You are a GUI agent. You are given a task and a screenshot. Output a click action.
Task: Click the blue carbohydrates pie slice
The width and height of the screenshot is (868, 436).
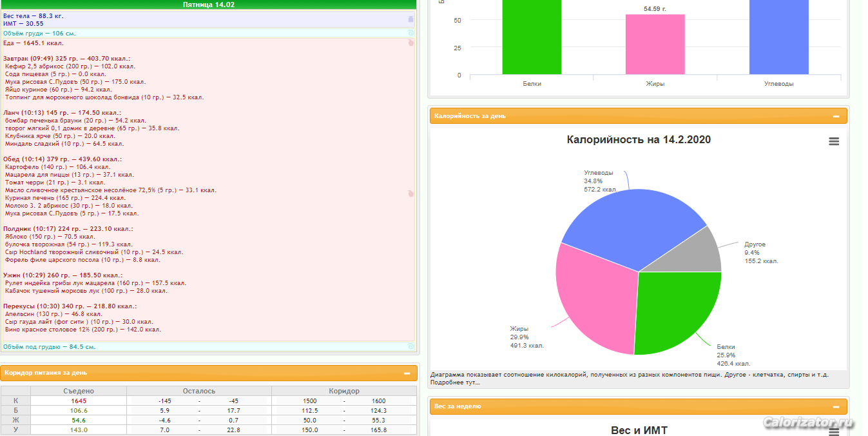point(625,226)
